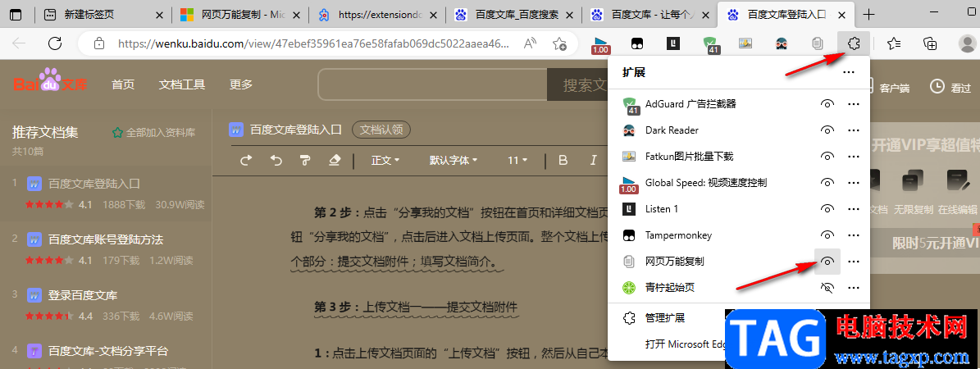Click the Global Speed extension toolbar icon
This screenshot has height=369, width=980.
[x=600, y=43]
